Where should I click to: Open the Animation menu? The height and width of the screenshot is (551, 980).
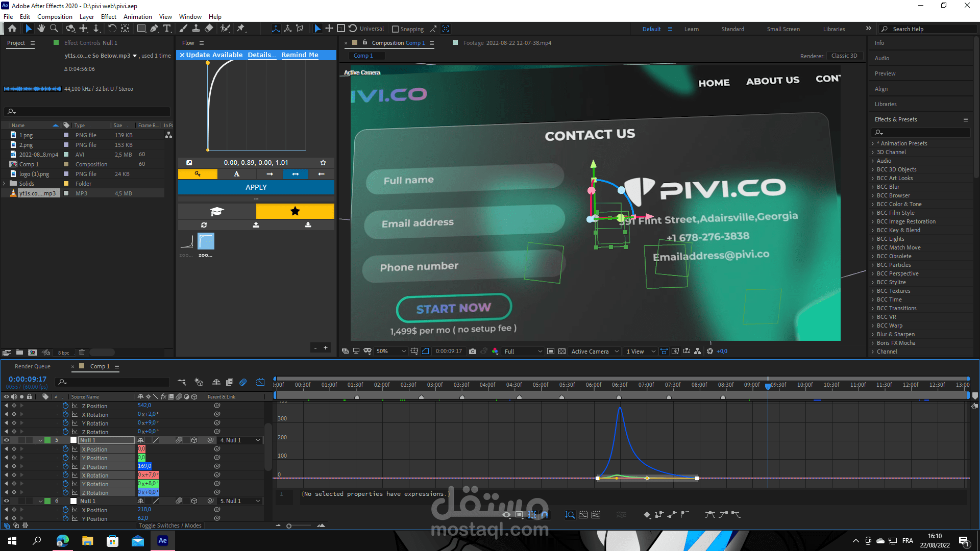tap(137, 16)
